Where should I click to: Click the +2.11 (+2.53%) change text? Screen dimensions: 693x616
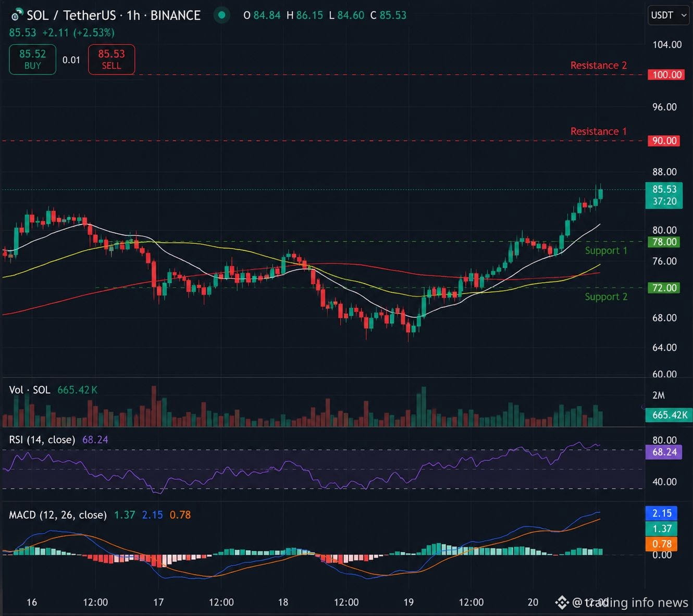click(x=78, y=32)
